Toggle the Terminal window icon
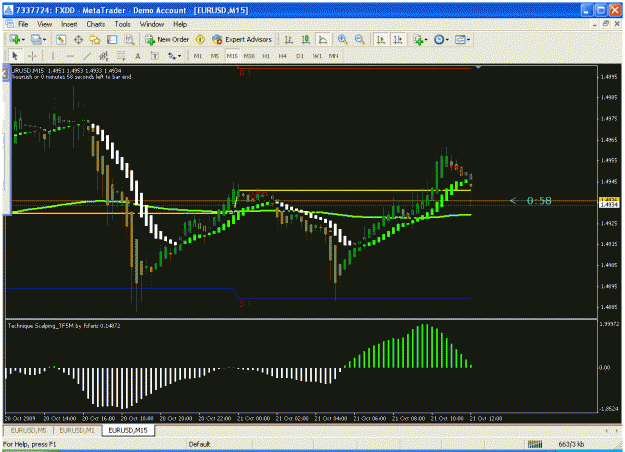The width and height of the screenshot is (625, 452). (x=112, y=39)
